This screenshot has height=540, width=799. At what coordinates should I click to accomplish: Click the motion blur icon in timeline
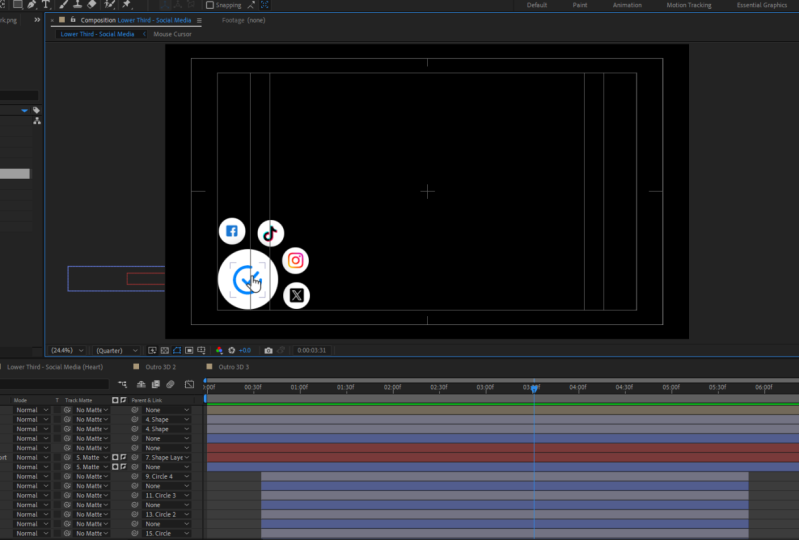(170, 384)
